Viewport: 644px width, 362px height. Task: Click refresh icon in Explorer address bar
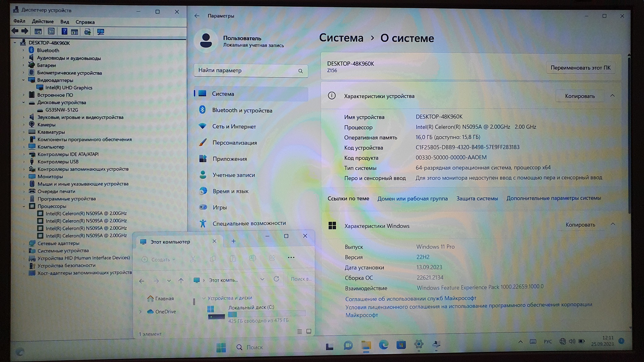(276, 279)
